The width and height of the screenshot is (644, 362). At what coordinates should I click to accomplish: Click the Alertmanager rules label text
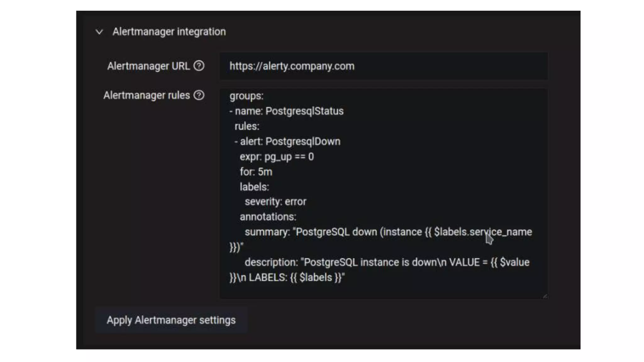click(147, 95)
